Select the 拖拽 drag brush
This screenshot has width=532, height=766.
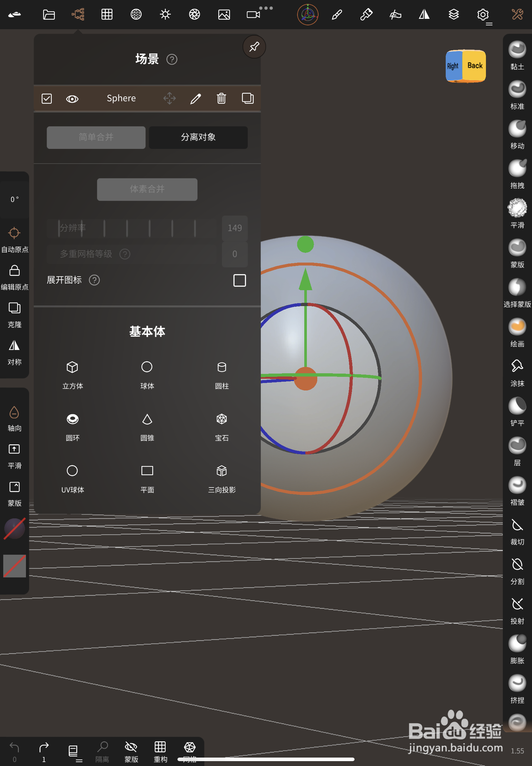pos(517,174)
